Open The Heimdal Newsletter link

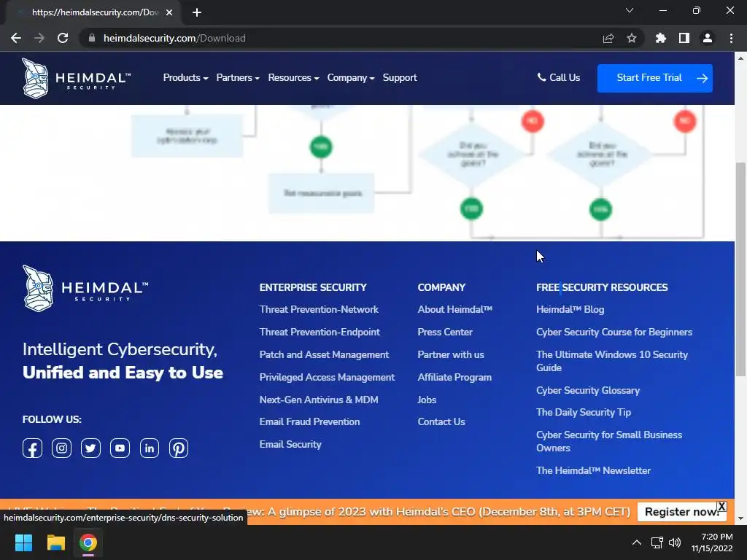593,470
